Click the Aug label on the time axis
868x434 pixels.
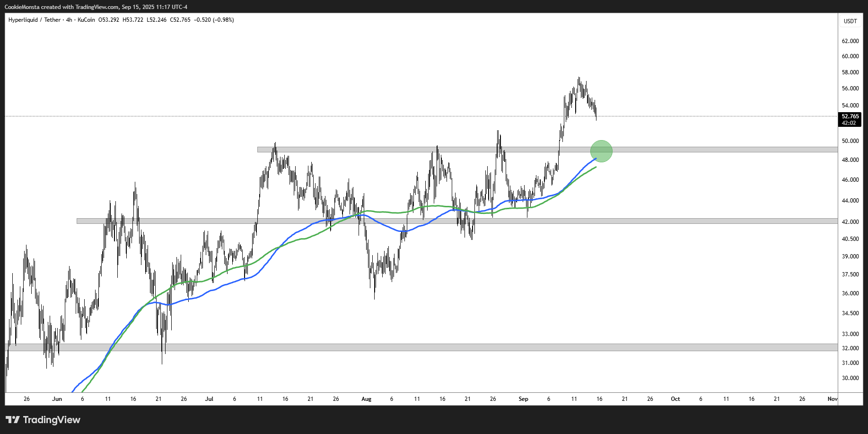click(x=366, y=399)
